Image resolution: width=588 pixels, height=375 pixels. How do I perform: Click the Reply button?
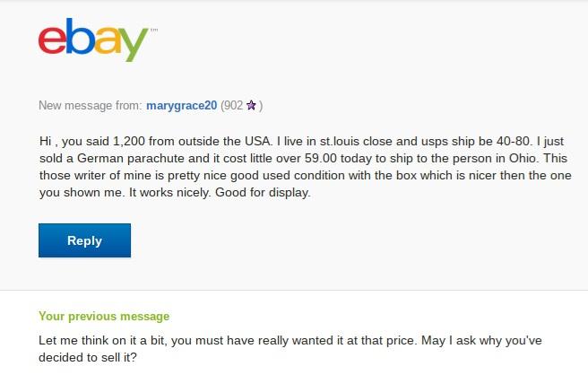(85, 240)
